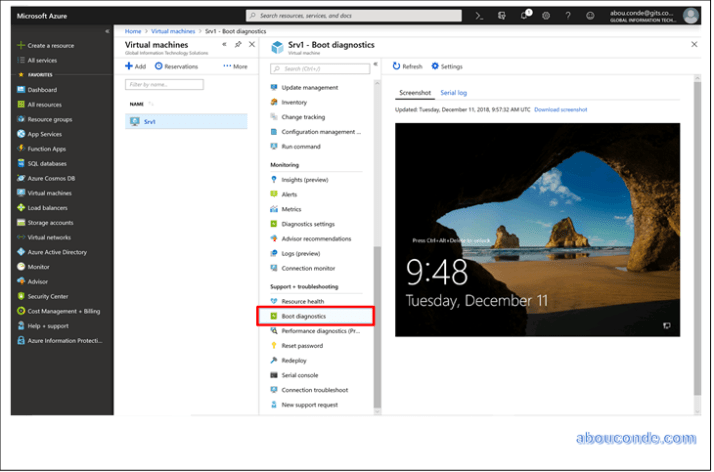
Task: Expand the More options menu
Action: 235,66
